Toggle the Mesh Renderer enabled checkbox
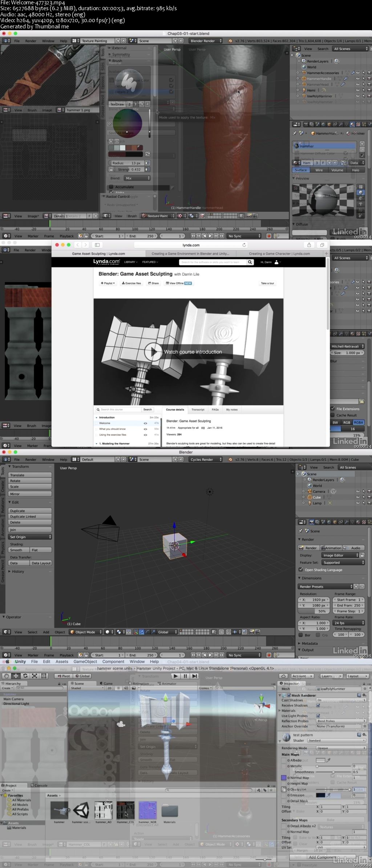 tap(289, 695)
